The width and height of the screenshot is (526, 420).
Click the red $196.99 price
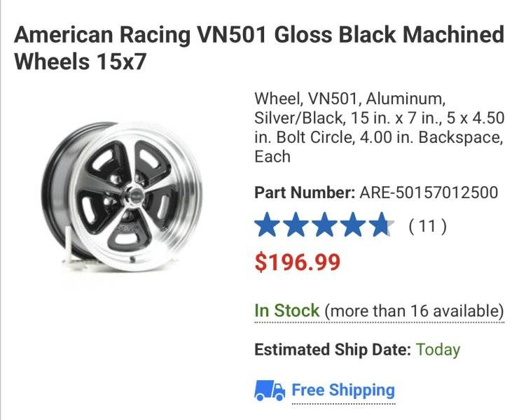tap(298, 262)
